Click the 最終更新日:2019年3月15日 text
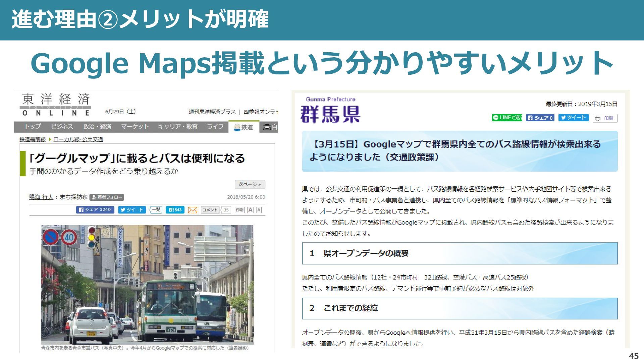Screen dimensions: 644x362 point(582,104)
